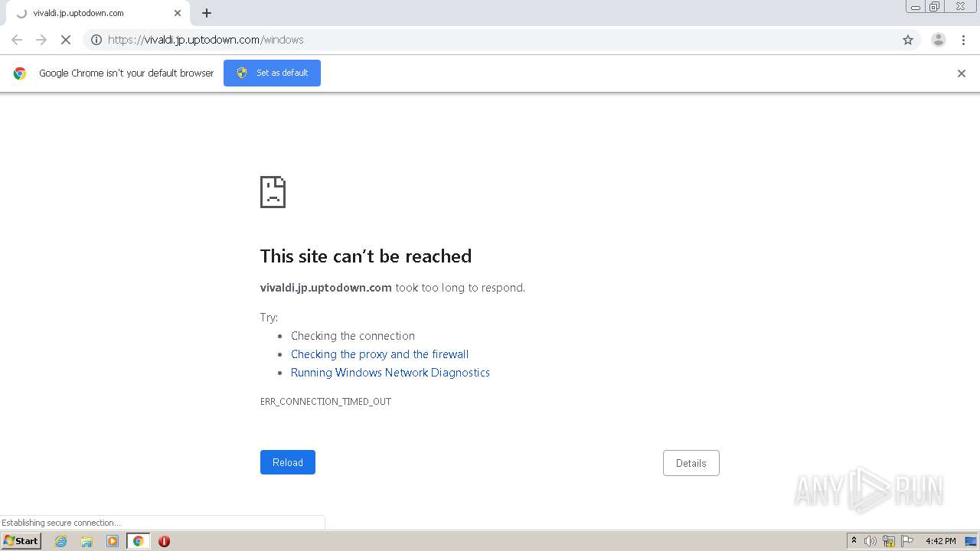
Task: Run Windows Network Diagnostics link
Action: click(390, 373)
